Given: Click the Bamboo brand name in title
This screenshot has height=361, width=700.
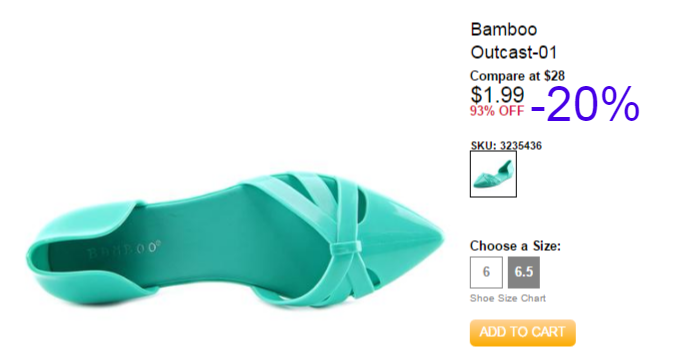Looking at the screenshot, I should (x=504, y=29).
